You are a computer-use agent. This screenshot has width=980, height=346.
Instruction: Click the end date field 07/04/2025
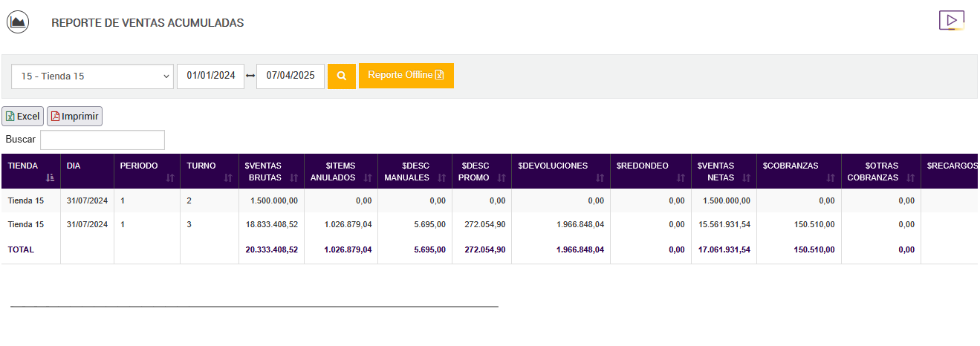coord(291,76)
